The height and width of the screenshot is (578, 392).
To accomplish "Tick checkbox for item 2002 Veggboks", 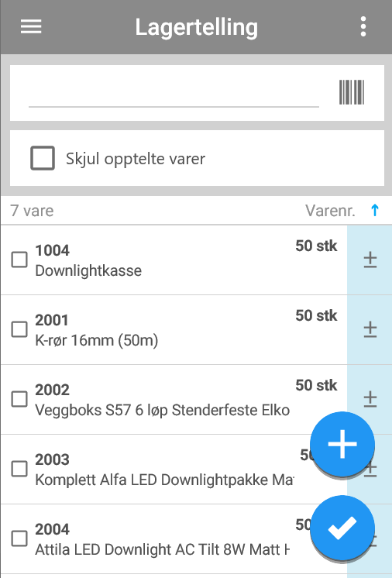I will tap(19, 399).
